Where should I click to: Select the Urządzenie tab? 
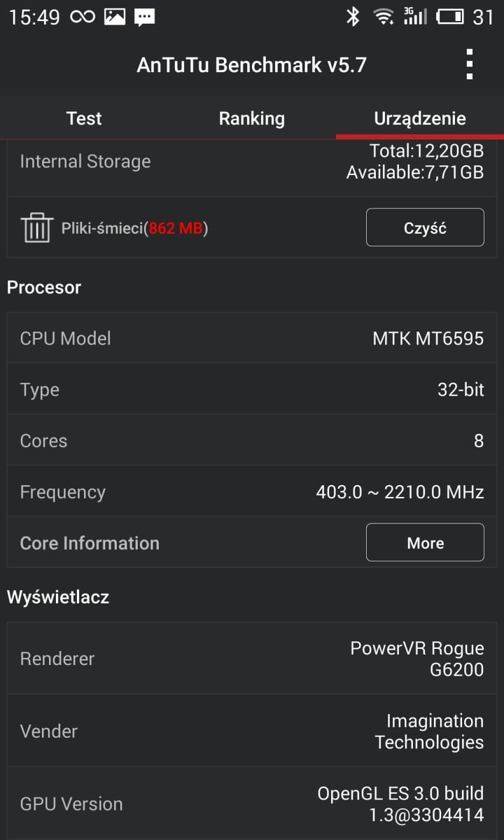420,118
